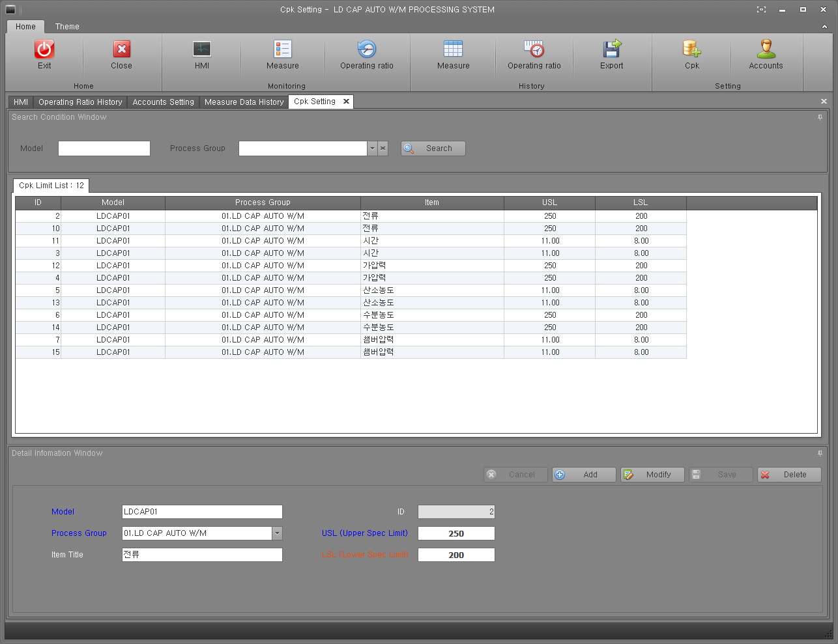
Task: Click the Modify button
Action: click(652, 475)
